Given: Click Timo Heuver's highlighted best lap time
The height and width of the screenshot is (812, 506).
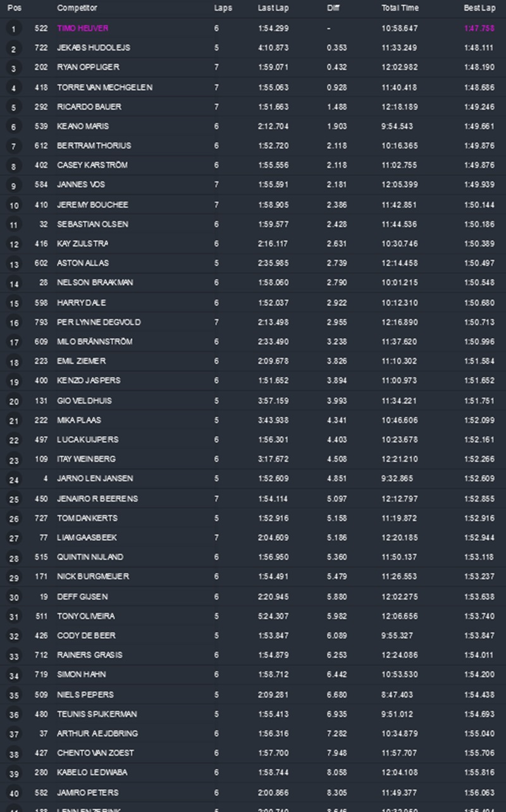Looking at the screenshot, I should click(479, 28).
